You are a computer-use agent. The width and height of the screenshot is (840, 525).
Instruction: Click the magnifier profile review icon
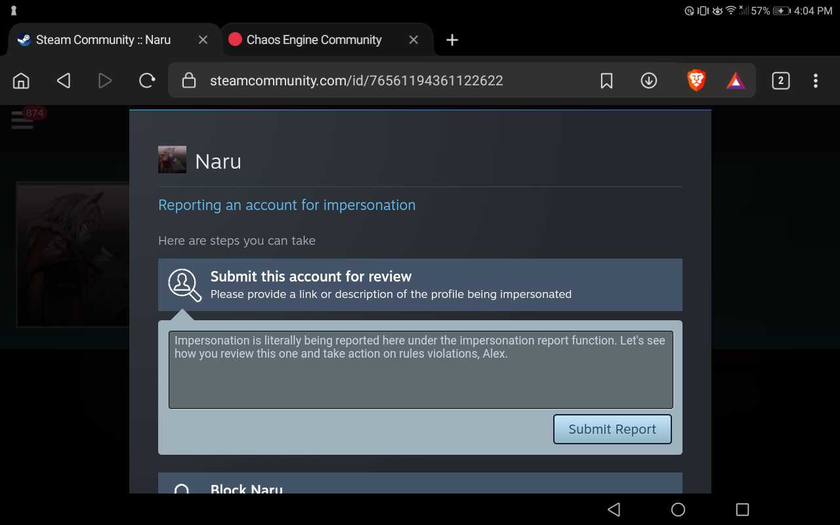pos(185,285)
